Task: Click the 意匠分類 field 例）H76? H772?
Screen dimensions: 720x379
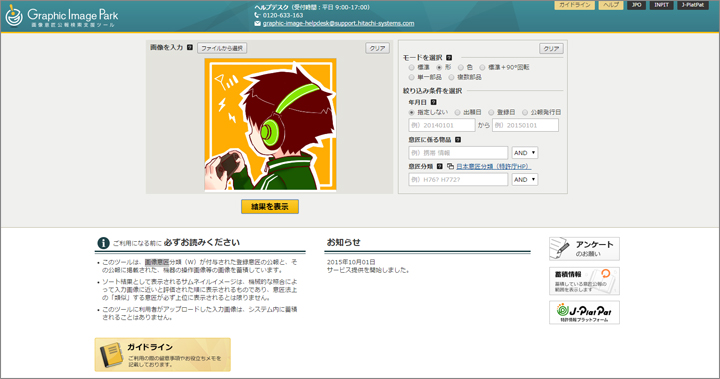Action: click(458, 180)
